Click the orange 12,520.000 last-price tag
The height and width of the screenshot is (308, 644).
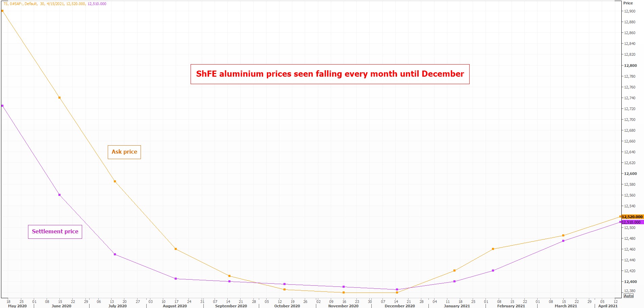[x=632, y=217]
